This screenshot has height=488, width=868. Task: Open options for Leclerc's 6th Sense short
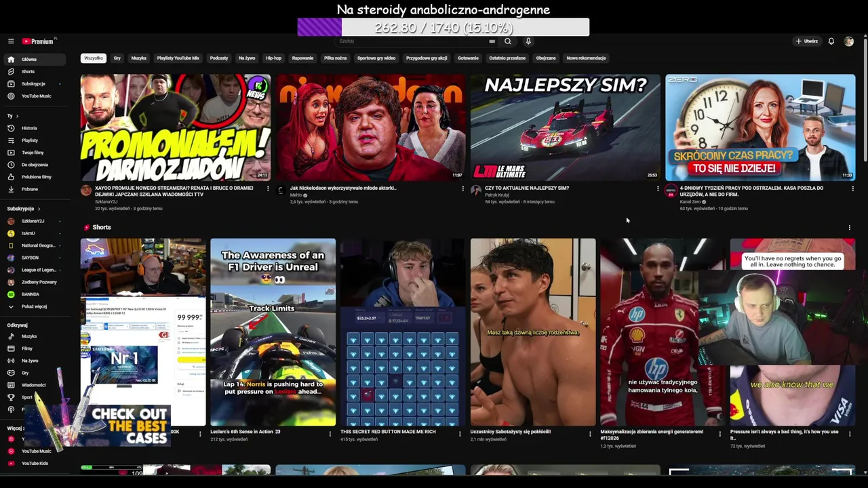tap(330, 433)
